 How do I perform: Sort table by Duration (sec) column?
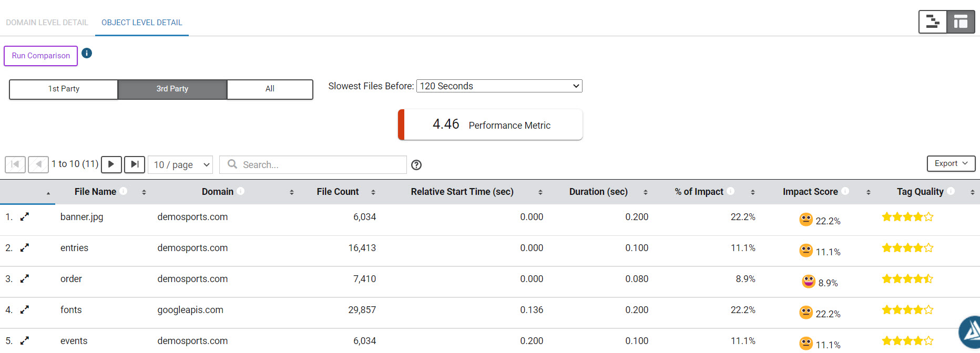click(598, 192)
